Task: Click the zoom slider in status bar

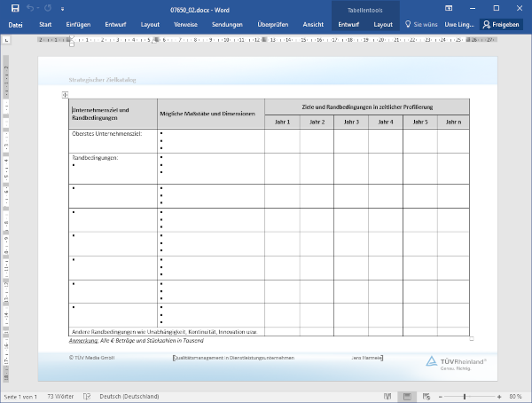Action: click(x=466, y=396)
